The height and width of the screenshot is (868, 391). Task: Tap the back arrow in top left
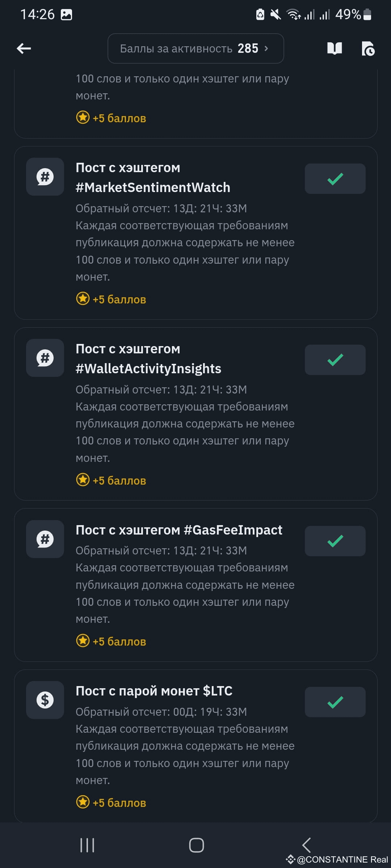point(23,48)
